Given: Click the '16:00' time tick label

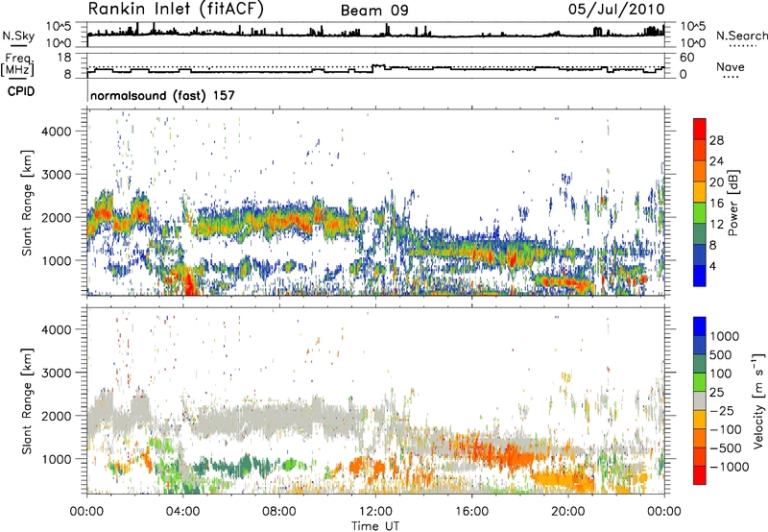Looking at the screenshot, I should coord(471,512).
